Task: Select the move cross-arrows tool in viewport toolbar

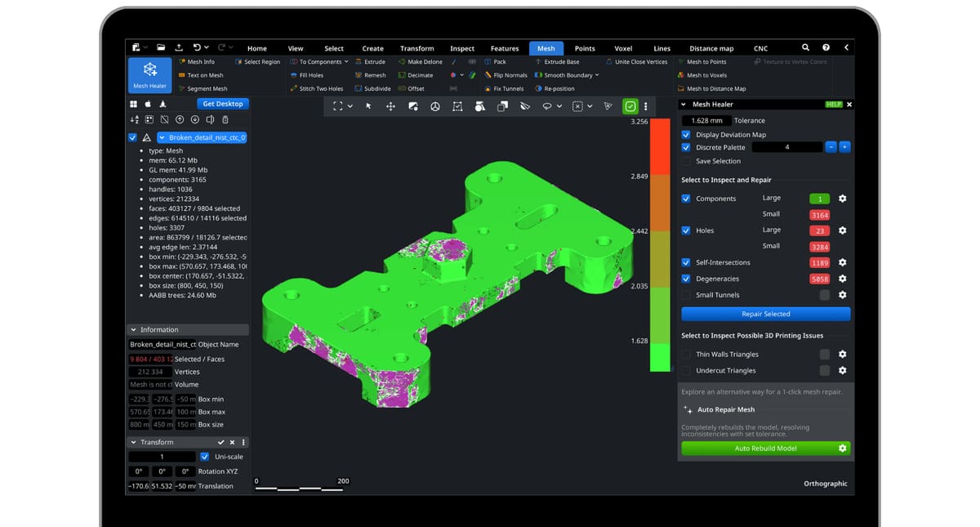Action: pyautogui.click(x=390, y=106)
